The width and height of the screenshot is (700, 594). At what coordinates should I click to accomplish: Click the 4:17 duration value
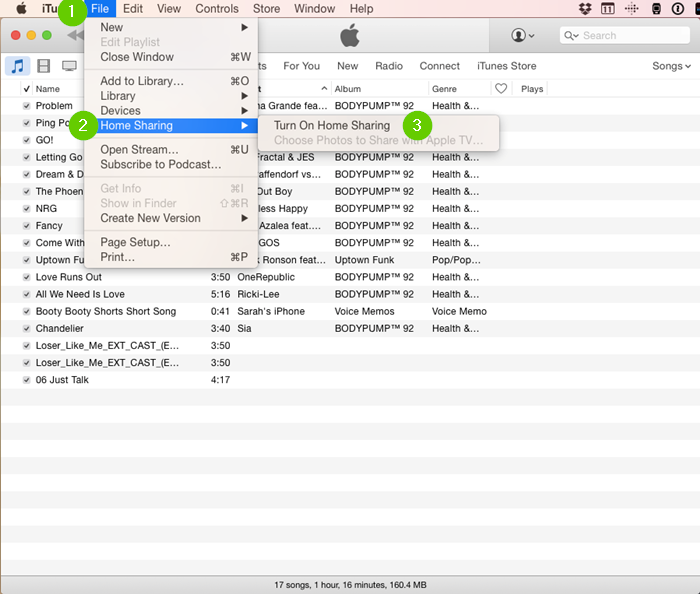220,380
